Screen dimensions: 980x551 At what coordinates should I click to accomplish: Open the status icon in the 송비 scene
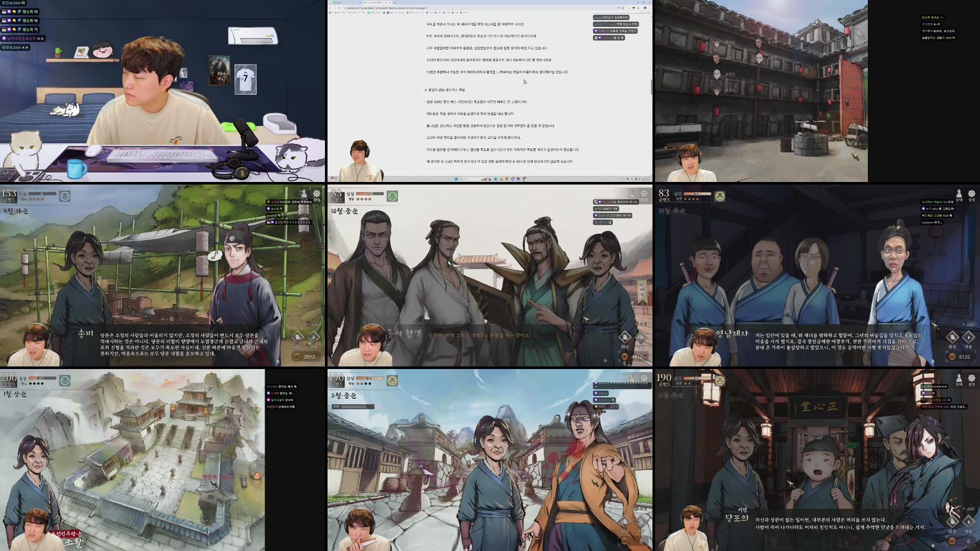tap(303, 194)
